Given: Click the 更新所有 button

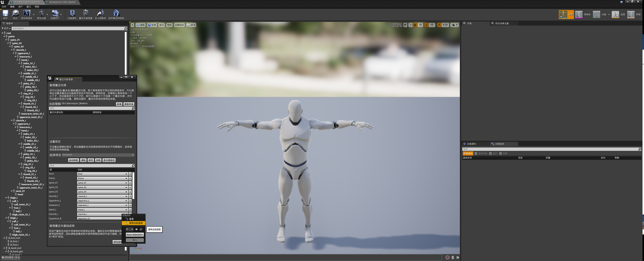Looking at the screenshot, I should click(129, 104).
